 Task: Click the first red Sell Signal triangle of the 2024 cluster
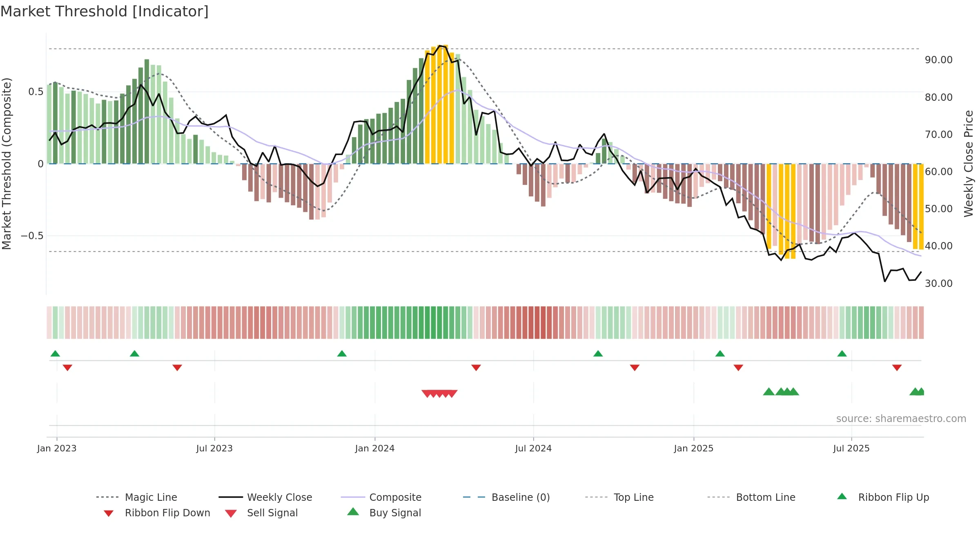click(x=427, y=393)
